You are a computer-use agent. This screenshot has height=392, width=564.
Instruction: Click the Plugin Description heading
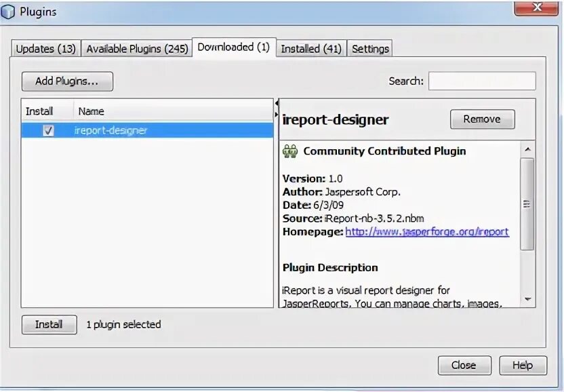330,268
